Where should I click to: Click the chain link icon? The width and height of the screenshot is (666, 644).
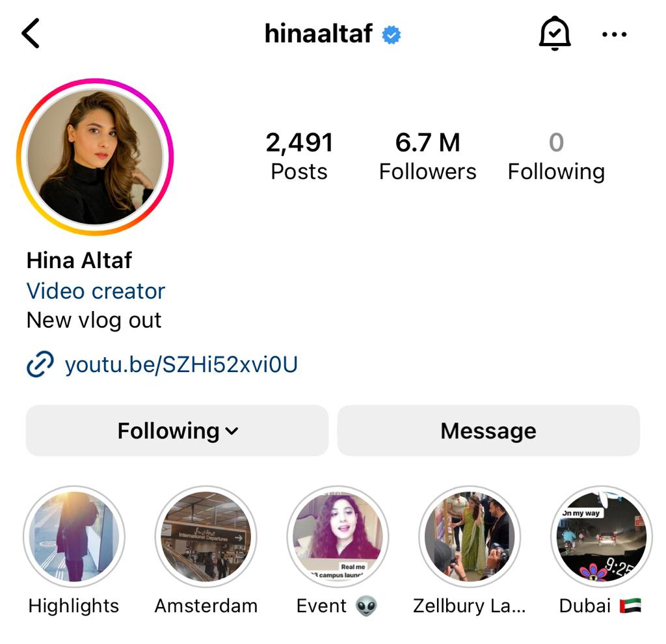coord(40,364)
